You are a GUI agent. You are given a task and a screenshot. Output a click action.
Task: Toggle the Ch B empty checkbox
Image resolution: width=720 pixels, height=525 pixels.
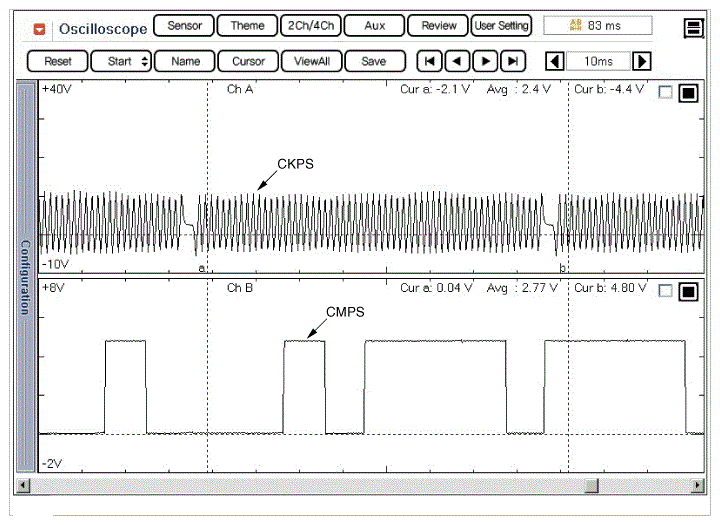666,291
